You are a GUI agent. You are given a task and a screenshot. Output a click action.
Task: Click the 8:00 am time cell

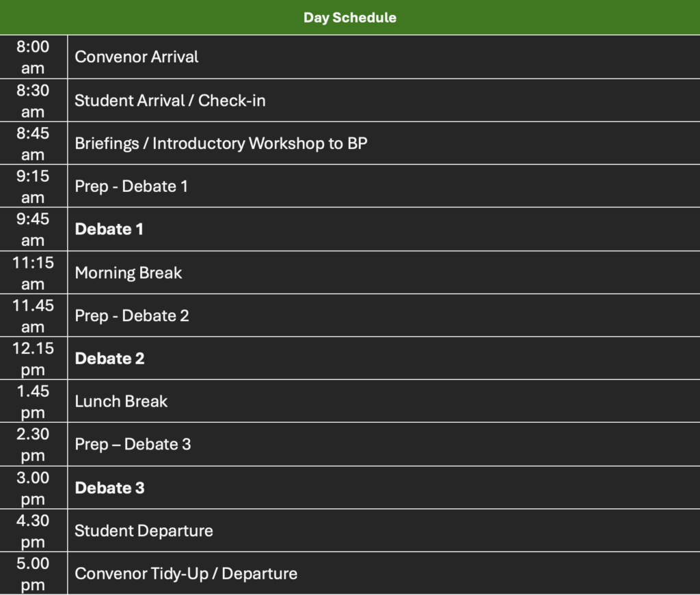(x=33, y=57)
